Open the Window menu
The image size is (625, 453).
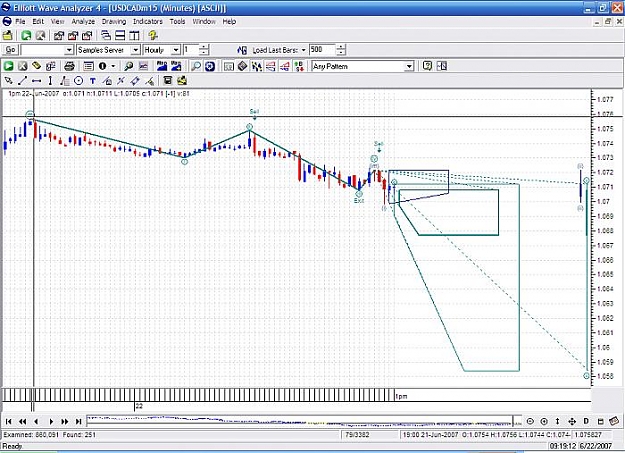point(204,22)
